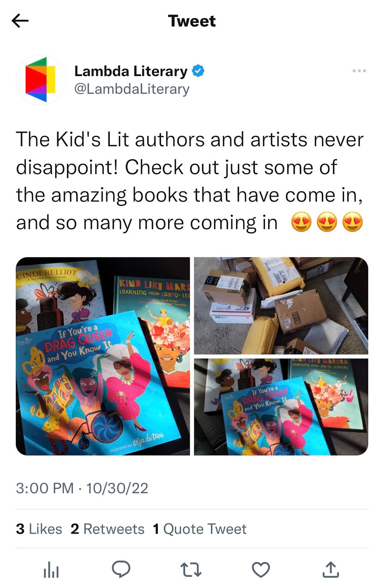The image size is (384, 588).
Task: View the 3 Likes list
Action: pos(39,529)
